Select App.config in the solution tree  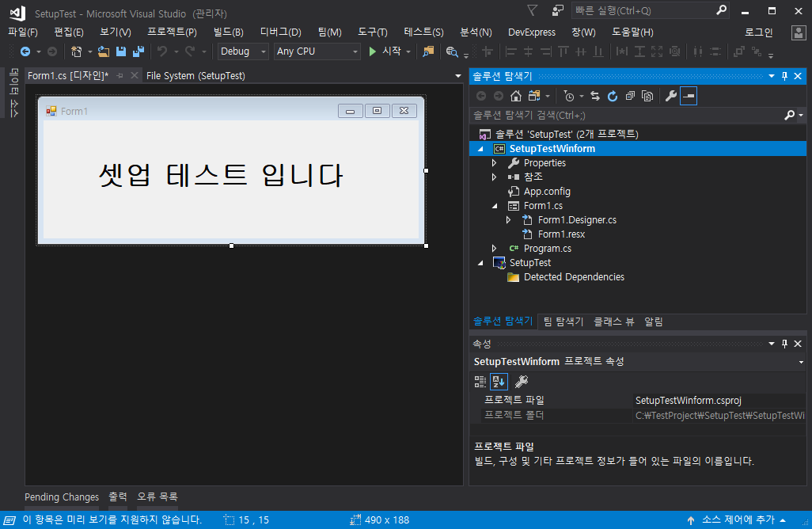(x=547, y=191)
